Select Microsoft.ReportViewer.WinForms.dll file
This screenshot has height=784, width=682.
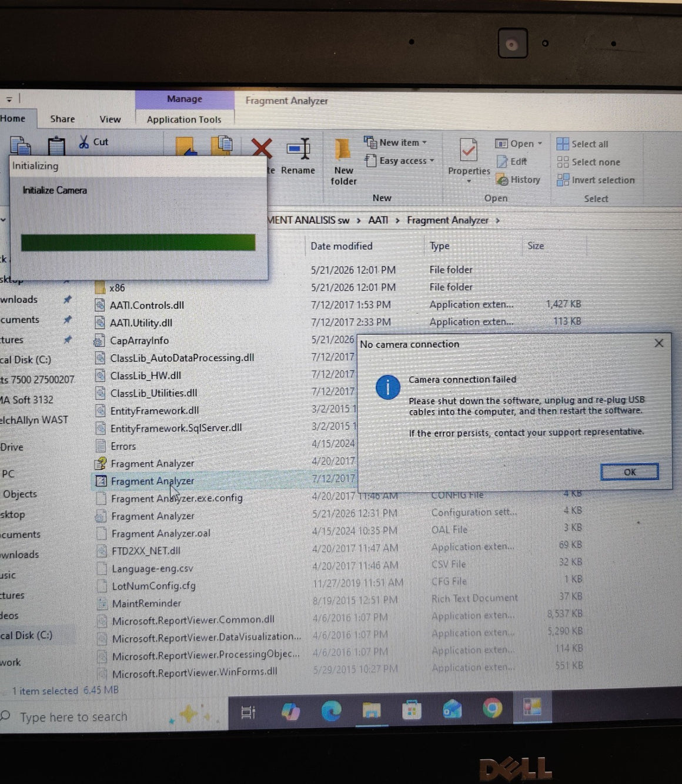[x=195, y=672]
